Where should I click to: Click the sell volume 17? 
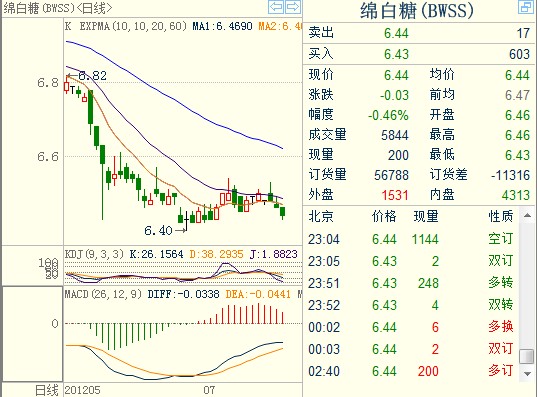[x=523, y=33]
